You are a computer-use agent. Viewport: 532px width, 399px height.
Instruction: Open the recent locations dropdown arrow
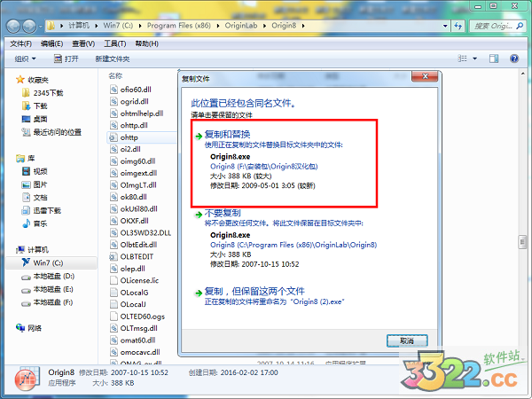[x=41, y=27]
